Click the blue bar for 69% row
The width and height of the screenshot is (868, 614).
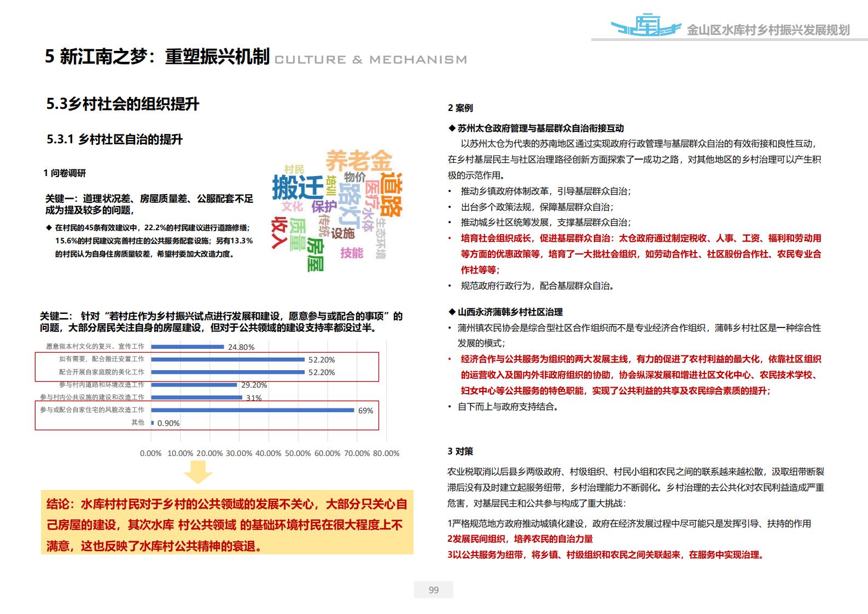(x=253, y=410)
